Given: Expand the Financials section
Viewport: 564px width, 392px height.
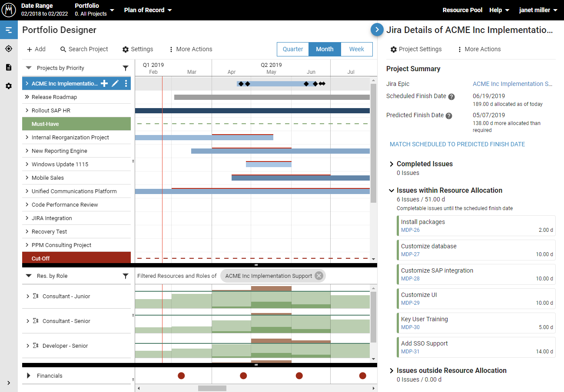Looking at the screenshot, I should point(29,376).
